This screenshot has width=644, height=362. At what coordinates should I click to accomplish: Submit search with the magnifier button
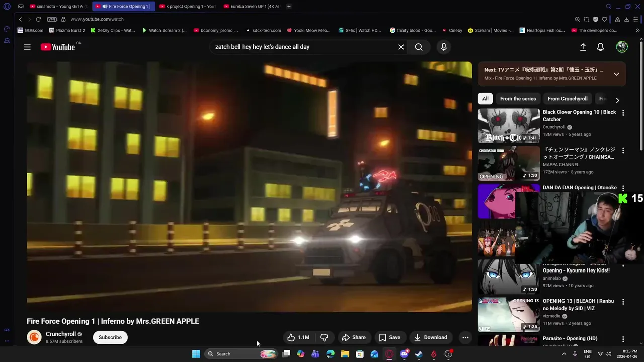(419, 47)
